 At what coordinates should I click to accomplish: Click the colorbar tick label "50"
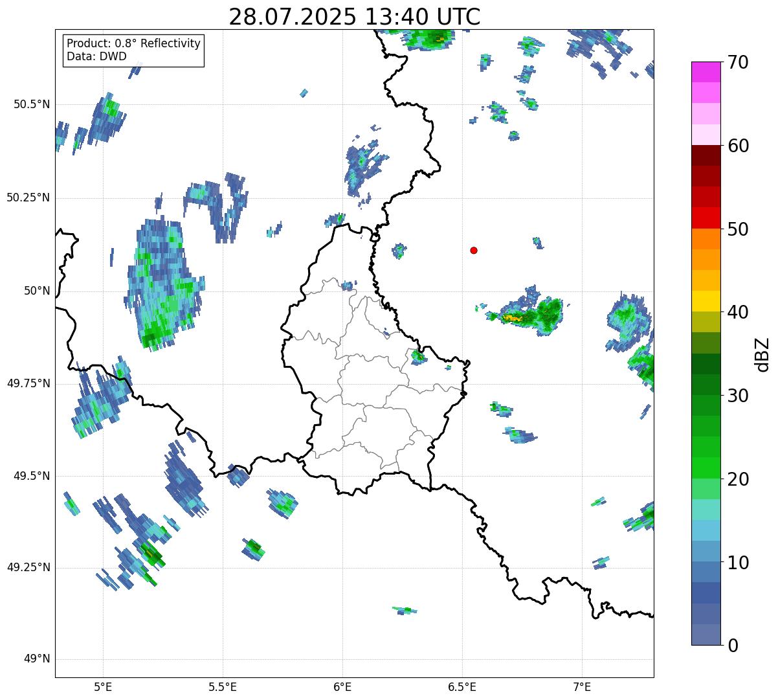click(738, 229)
